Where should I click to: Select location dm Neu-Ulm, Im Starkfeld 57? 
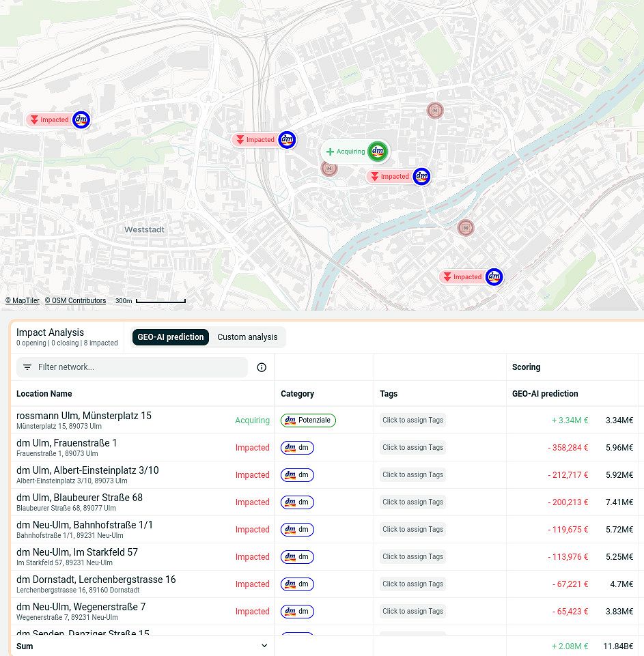point(77,552)
